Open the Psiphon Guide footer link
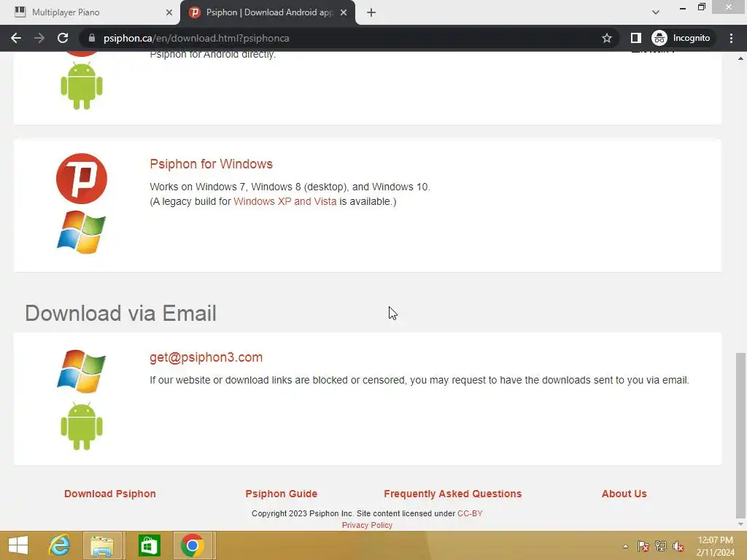 281,494
